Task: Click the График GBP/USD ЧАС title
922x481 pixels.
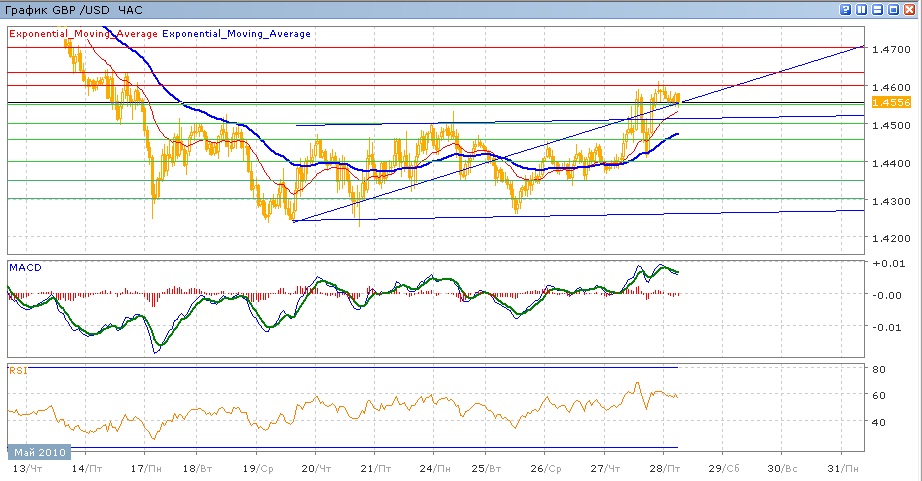Action: pyautogui.click(x=74, y=10)
